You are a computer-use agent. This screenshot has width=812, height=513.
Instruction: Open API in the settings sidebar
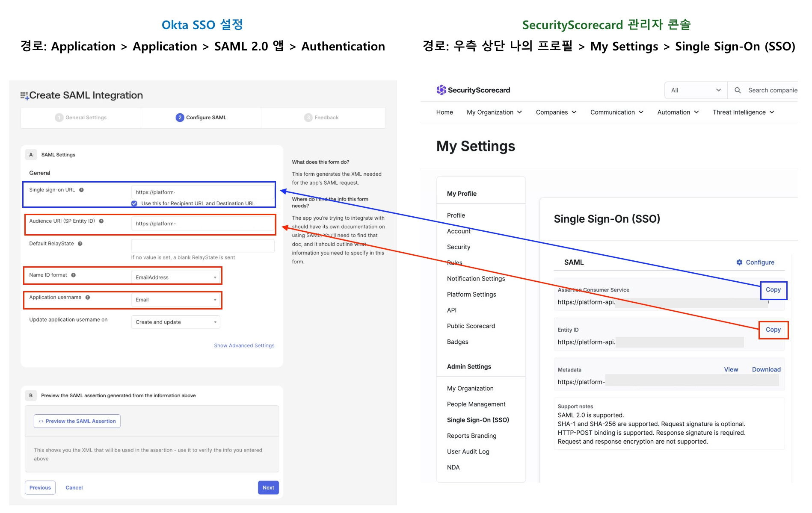[x=452, y=310]
